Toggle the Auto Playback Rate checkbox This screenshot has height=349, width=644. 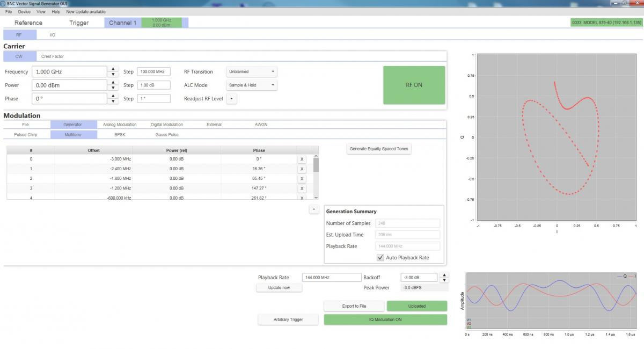[x=380, y=258]
